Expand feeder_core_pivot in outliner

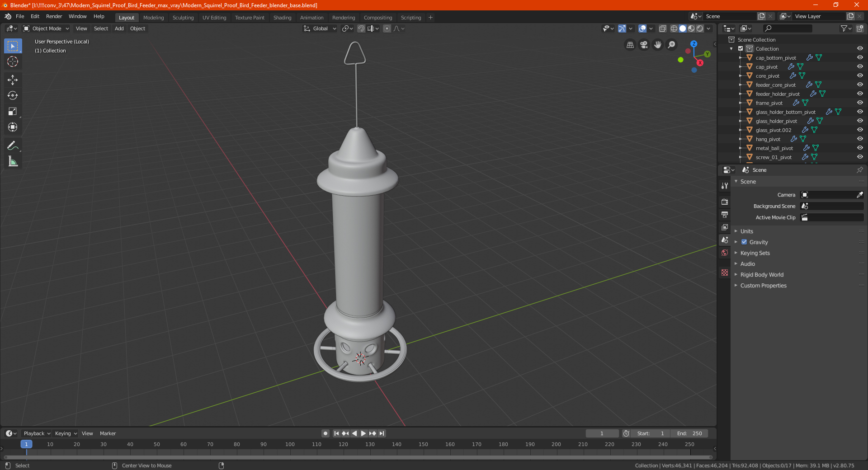(x=740, y=85)
